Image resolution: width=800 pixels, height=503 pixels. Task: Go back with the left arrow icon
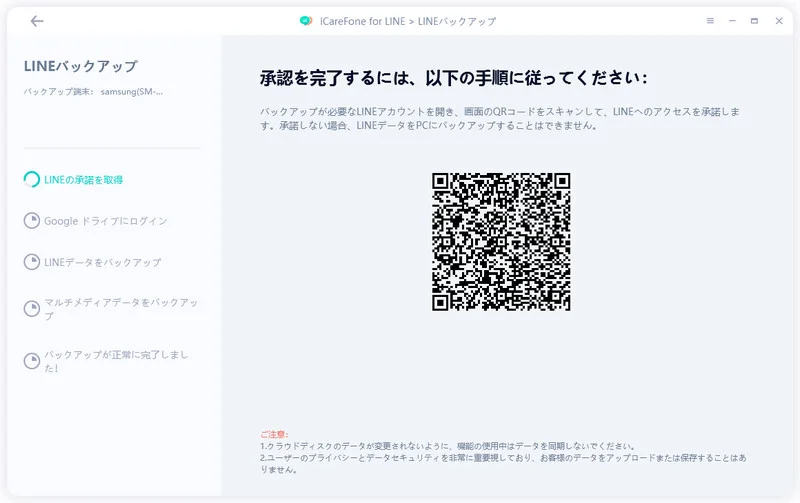[37, 21]
